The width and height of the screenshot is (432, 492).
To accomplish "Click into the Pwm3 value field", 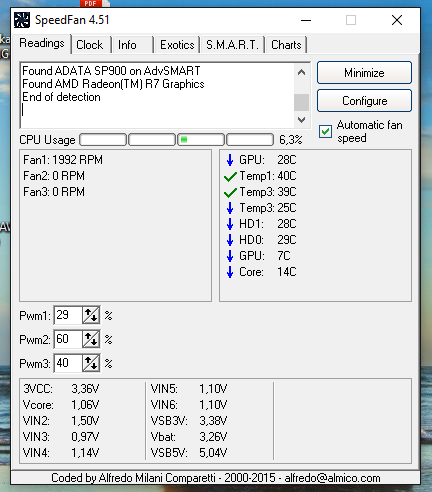I will click(68, 363).
